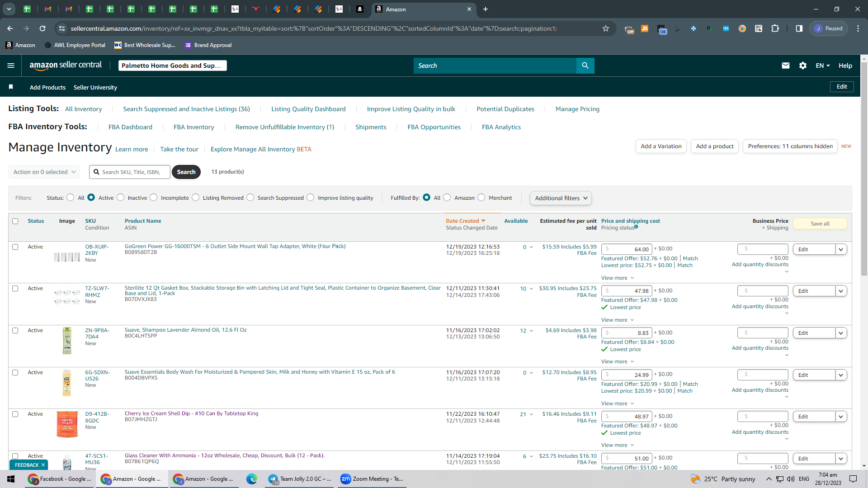Click the bookmark flag icon
868x488 pixels.
click(11, 87)
